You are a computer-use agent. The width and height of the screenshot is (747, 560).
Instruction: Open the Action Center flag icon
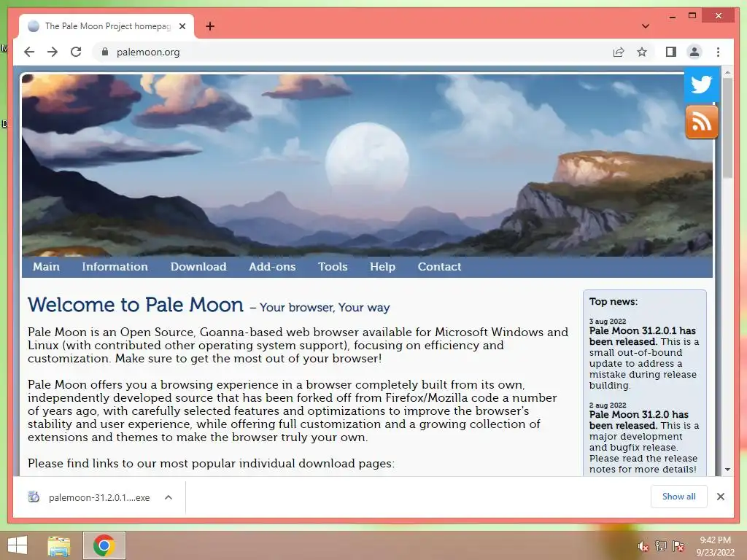(x=678, y=546)
